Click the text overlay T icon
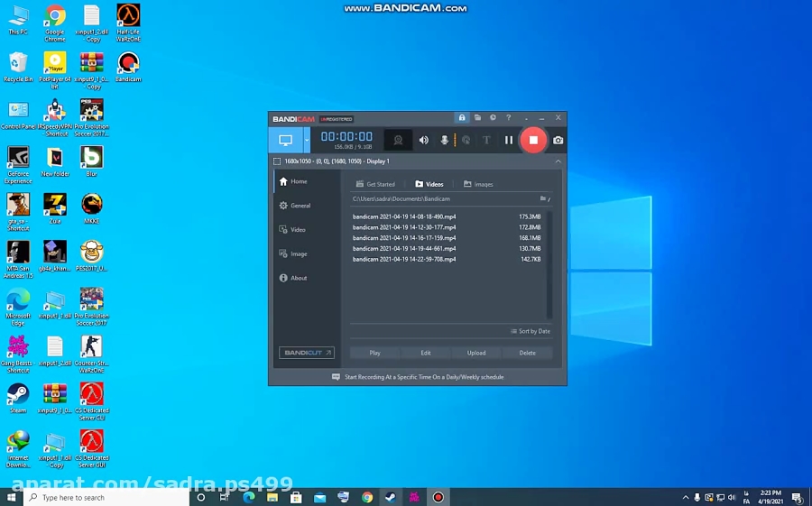812x506 pixels. (486, 140)
